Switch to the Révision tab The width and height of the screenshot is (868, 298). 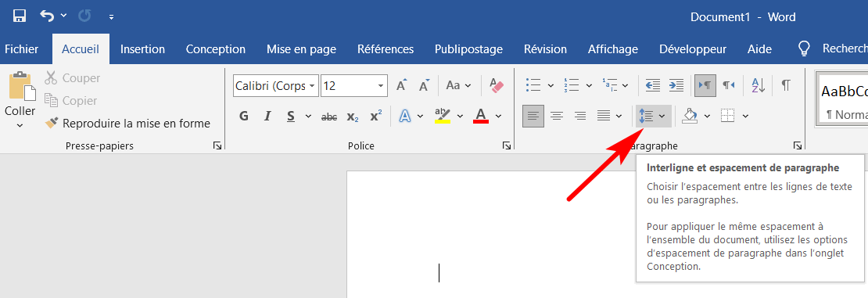(545, 49)
